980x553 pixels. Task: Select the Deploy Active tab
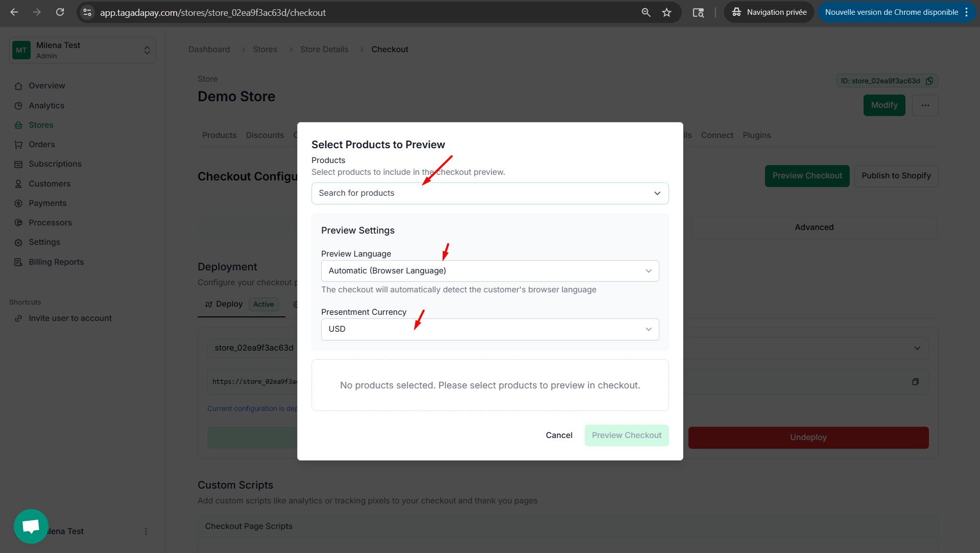[241, 304]
